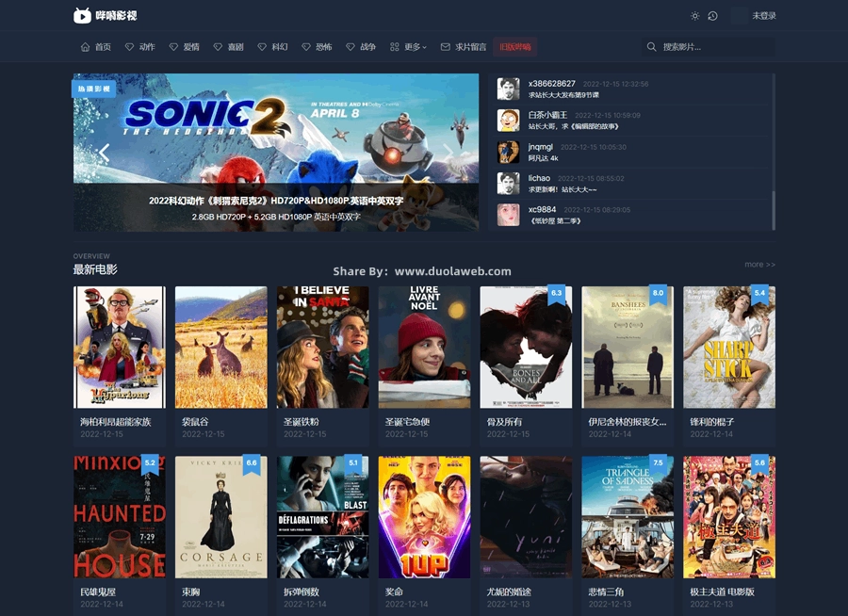Click avatar of user lichao

[x=509, y=184]
